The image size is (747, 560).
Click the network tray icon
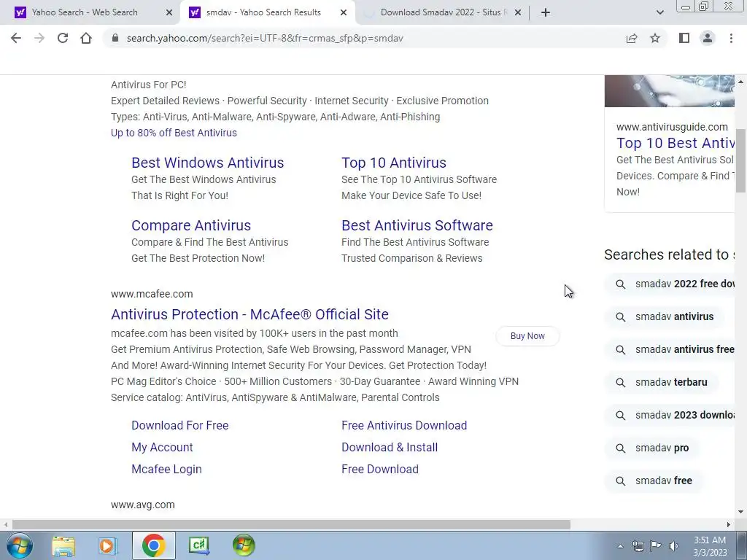point(638,546)
